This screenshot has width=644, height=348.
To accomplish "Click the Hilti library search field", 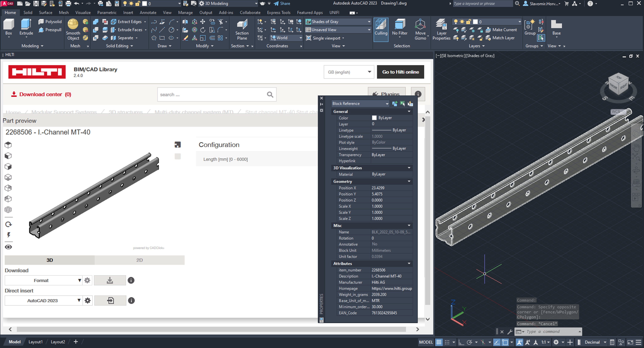I will coord(212,94).
